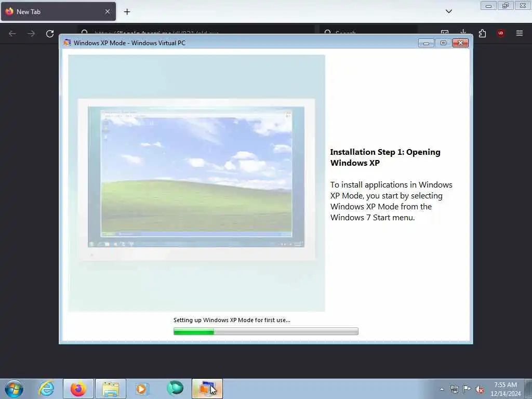Reload the page in Firefox
The image size is (532, 399).
(x=50, y=33)
